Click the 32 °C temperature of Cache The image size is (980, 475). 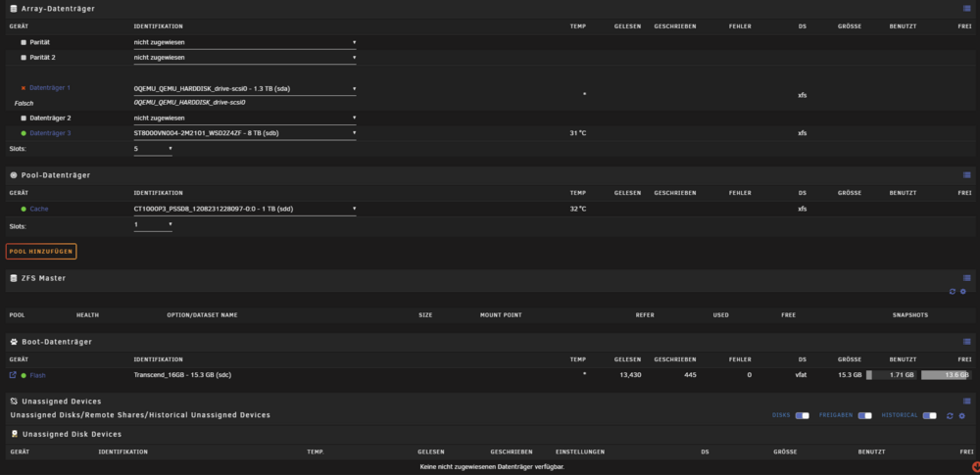578,209
